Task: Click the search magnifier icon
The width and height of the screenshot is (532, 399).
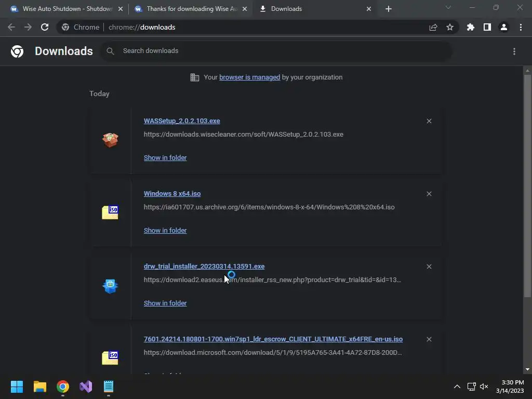Action: pos(110,51)
